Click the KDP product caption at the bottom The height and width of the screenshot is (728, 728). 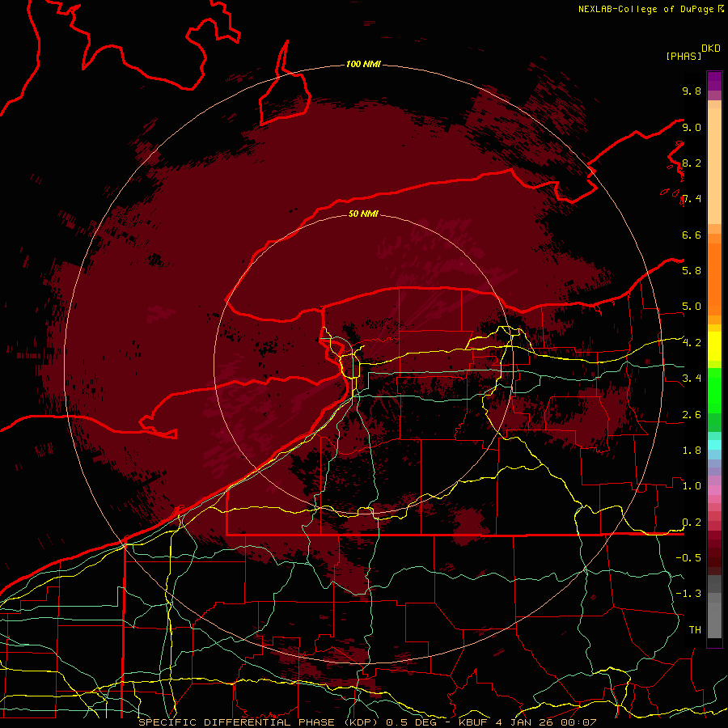pos(367,722)
